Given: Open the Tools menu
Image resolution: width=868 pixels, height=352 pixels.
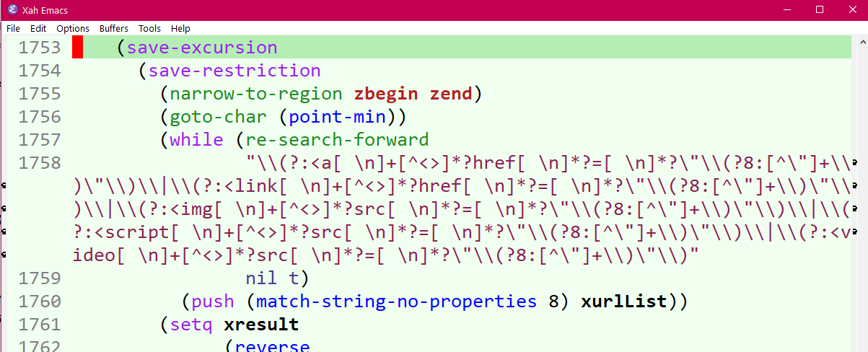Looking at the screenshot, I should tap(150, 28).
